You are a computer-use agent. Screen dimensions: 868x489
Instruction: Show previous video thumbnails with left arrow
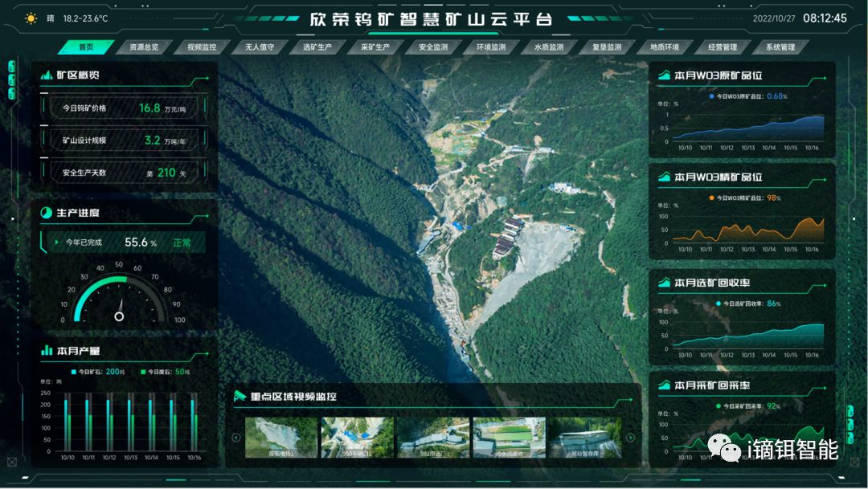(236, 438)
